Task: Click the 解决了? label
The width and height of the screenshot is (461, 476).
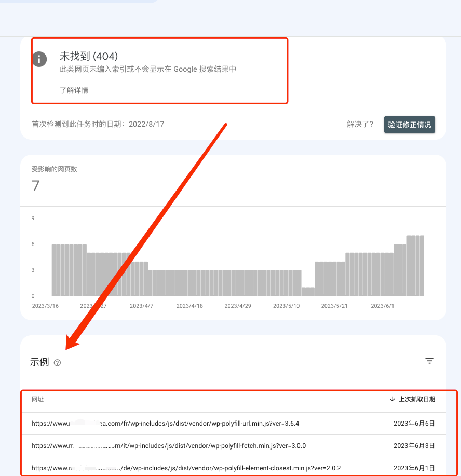Action: [x=360, y=124]
